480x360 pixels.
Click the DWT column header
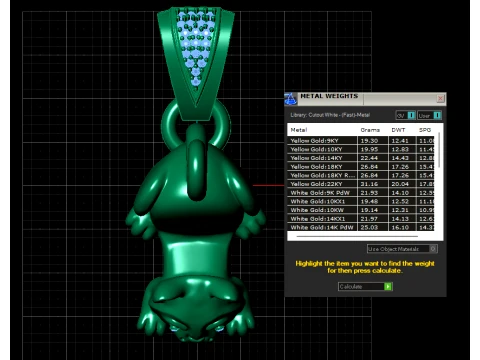398,130
